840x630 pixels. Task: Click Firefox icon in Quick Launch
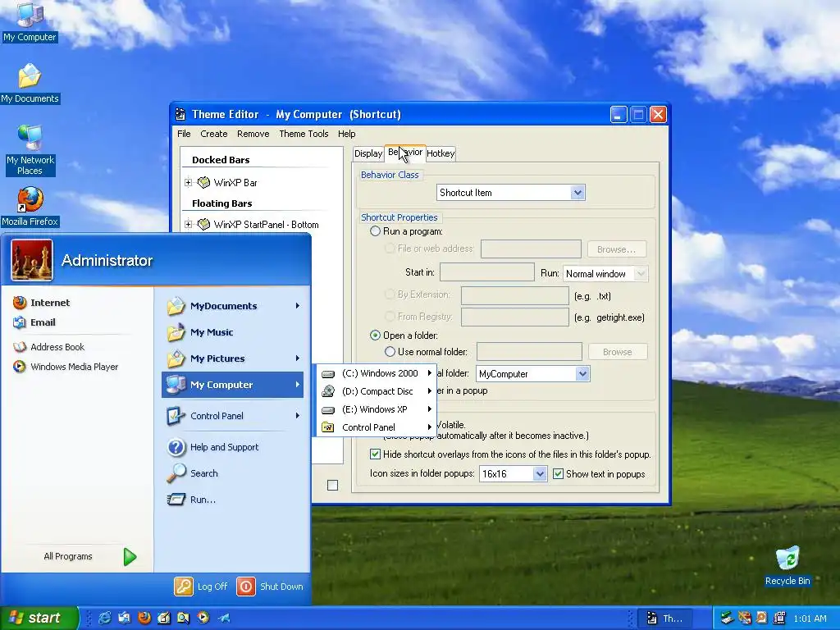click(144, 618)
